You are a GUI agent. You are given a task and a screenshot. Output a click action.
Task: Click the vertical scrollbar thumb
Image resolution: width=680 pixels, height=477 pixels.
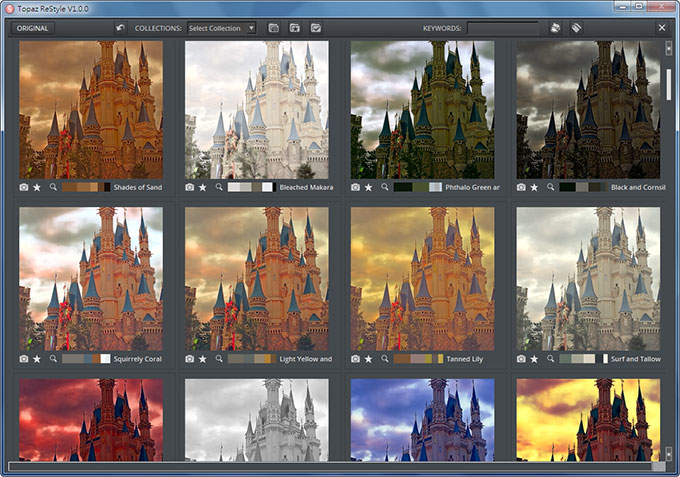coord(668,85)
